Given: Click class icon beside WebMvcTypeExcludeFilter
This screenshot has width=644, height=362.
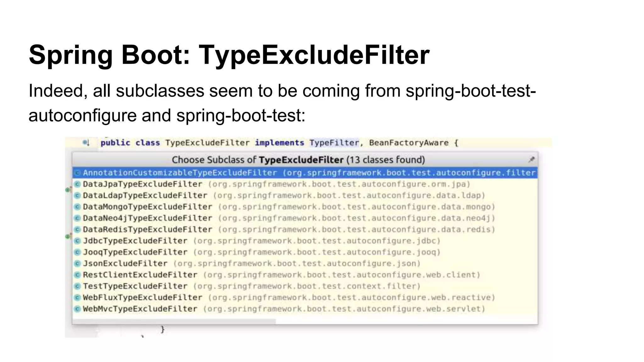Looking at the screenshot, I should pos(77,309).
